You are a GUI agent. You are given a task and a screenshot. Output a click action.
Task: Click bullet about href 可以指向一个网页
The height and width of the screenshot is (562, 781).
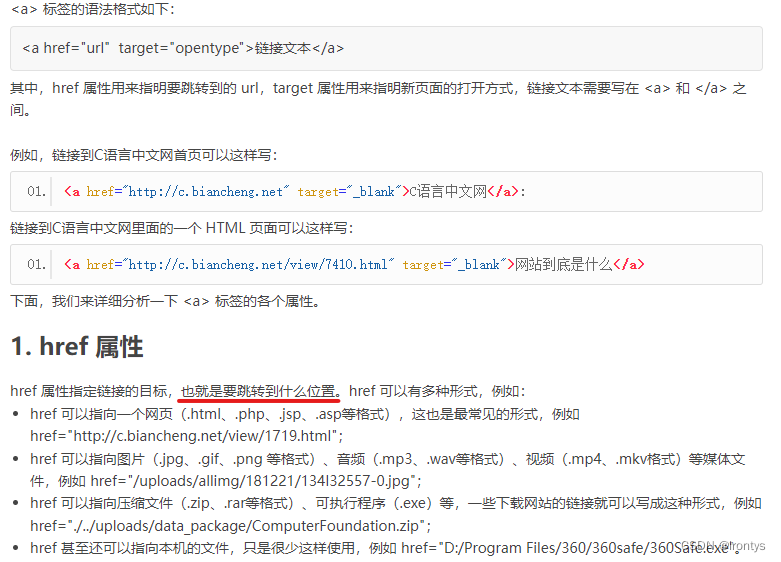point(304,425)
